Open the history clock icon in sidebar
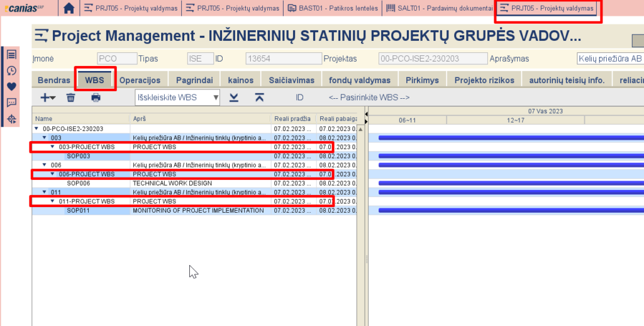 (11, 70)
